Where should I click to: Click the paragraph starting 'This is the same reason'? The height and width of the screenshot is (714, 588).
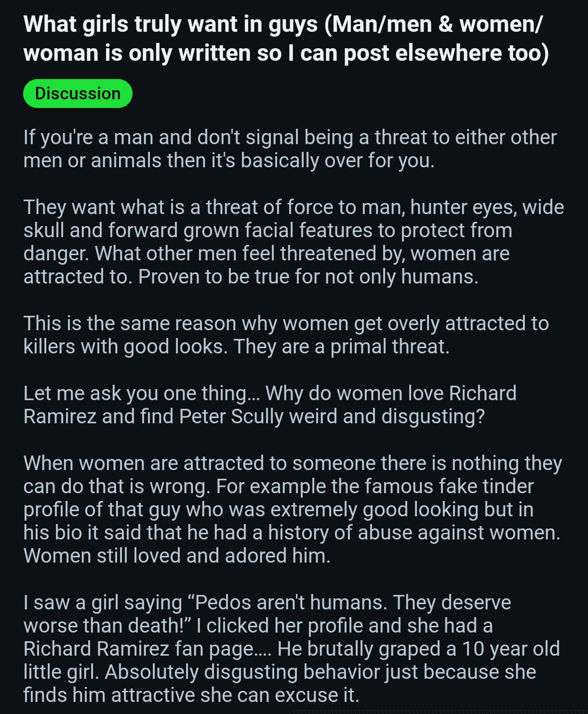tap(286, 335)
